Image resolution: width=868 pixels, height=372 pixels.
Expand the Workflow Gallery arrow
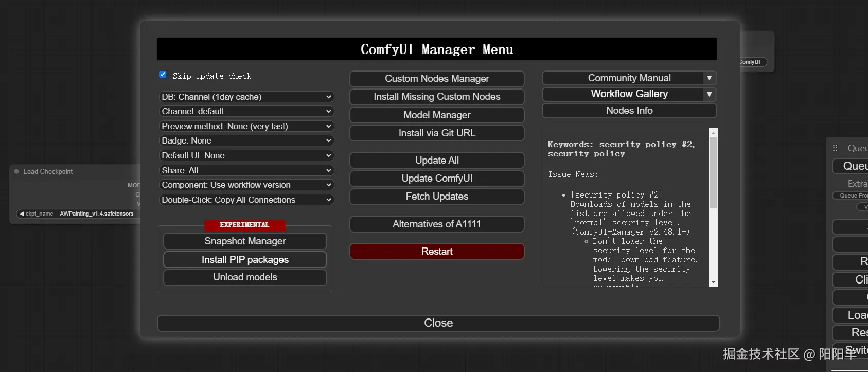(710, 94)
